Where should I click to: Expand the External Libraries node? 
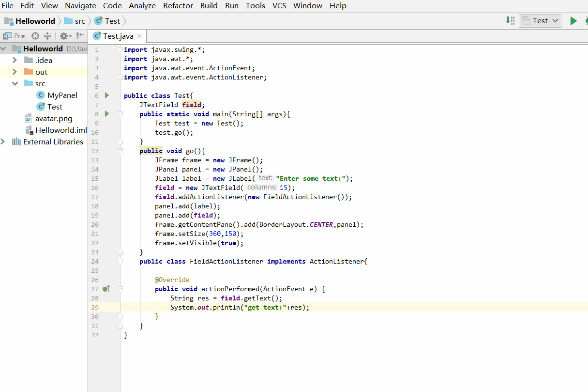click(3, 141)
